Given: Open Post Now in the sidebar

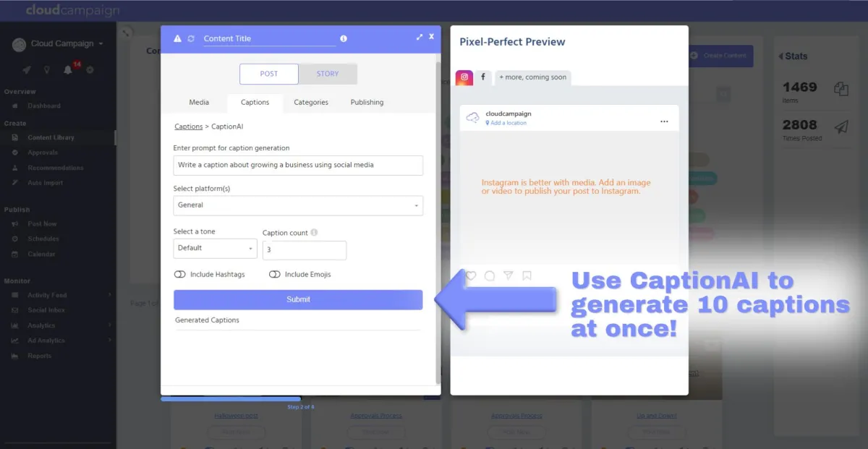Looking at the screenshot, I should (x=43, y=224).
